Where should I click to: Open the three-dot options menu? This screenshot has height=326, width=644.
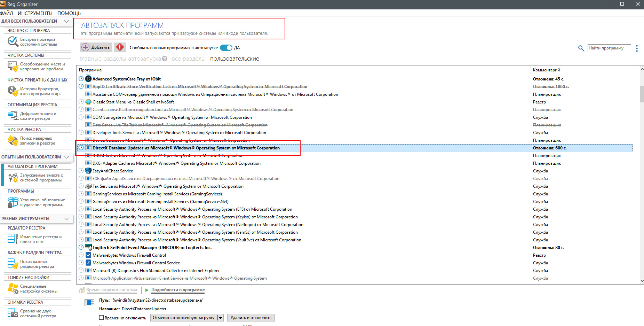click(x=637, y=48)
